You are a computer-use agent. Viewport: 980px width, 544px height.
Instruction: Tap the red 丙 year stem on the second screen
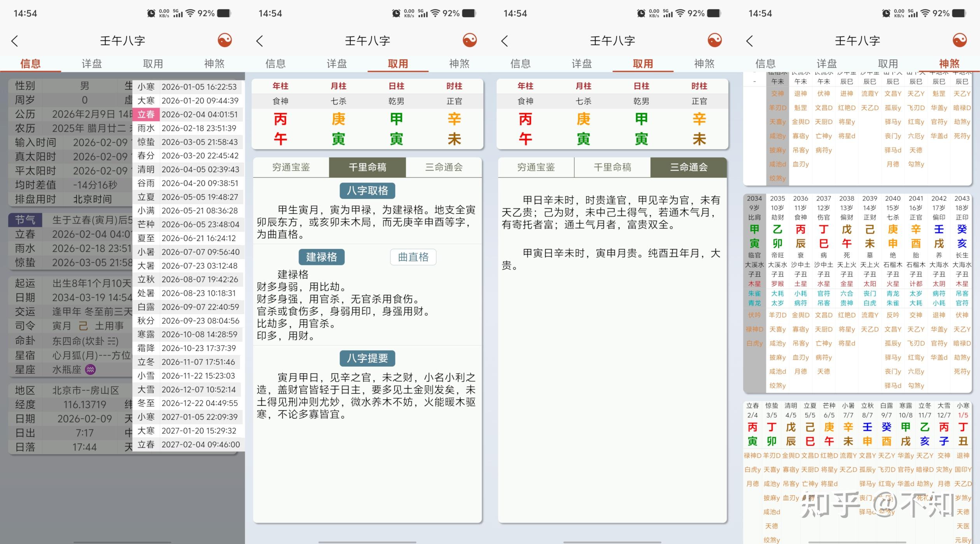(x=280, y=119)
